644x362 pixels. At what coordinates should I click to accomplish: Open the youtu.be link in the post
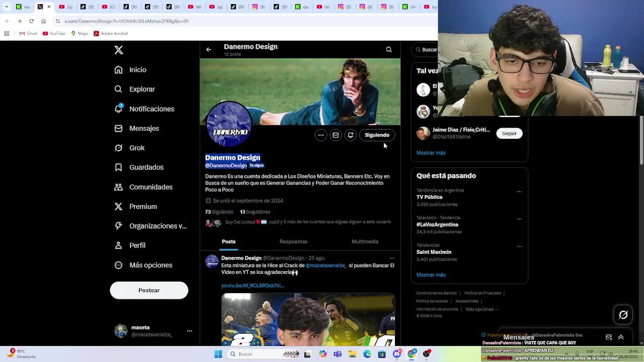pos(253,286)
